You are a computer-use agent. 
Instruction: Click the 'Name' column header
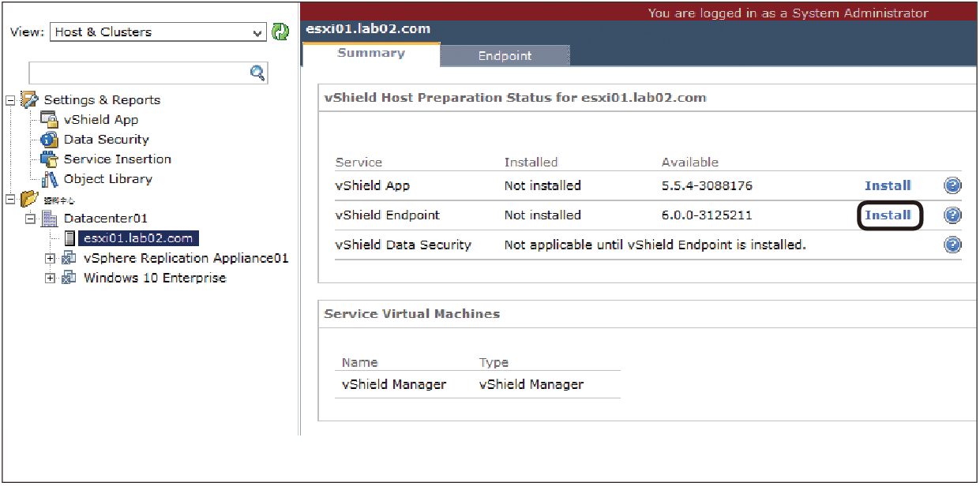point(360,363)
